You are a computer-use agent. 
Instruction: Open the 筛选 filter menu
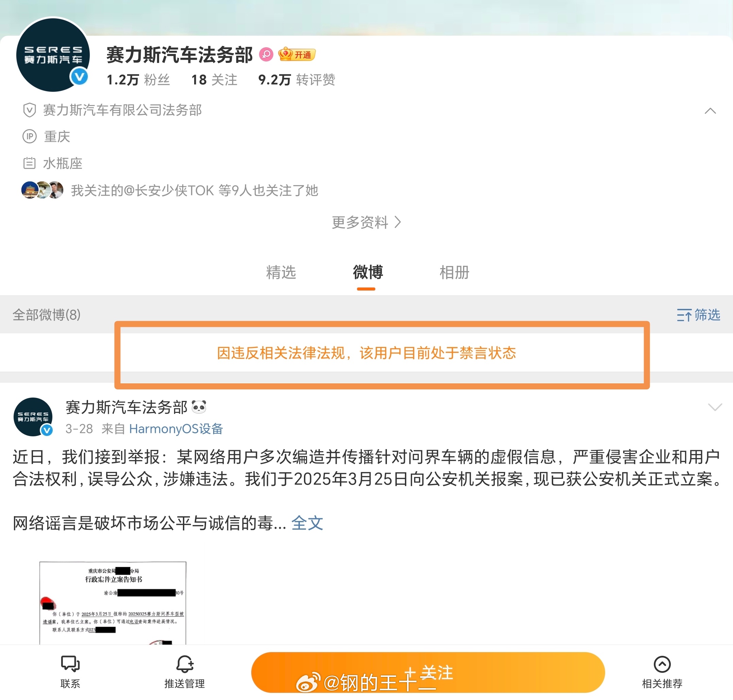coord(698,315)
